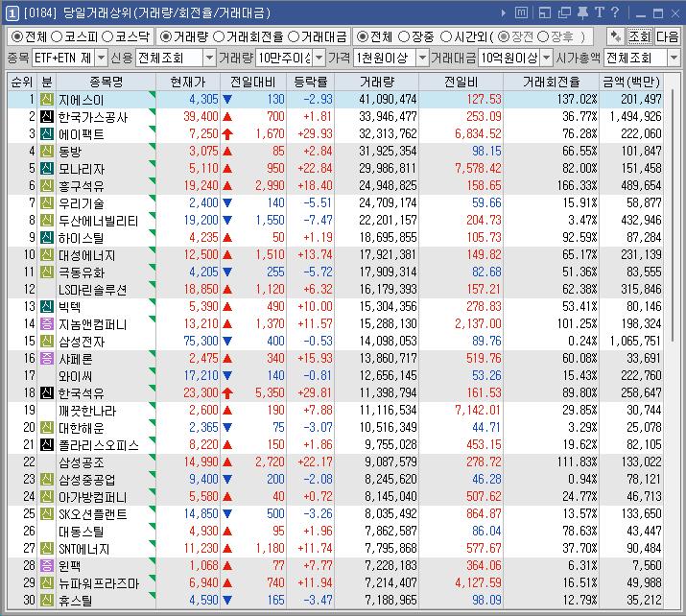The image size is (686, 616).
Task: Select the 코스닥 market radio button
Action: pos(107,36)
